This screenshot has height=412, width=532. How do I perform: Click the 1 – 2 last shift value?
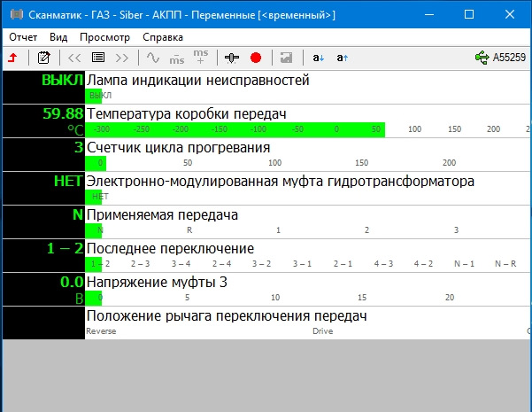66,248
